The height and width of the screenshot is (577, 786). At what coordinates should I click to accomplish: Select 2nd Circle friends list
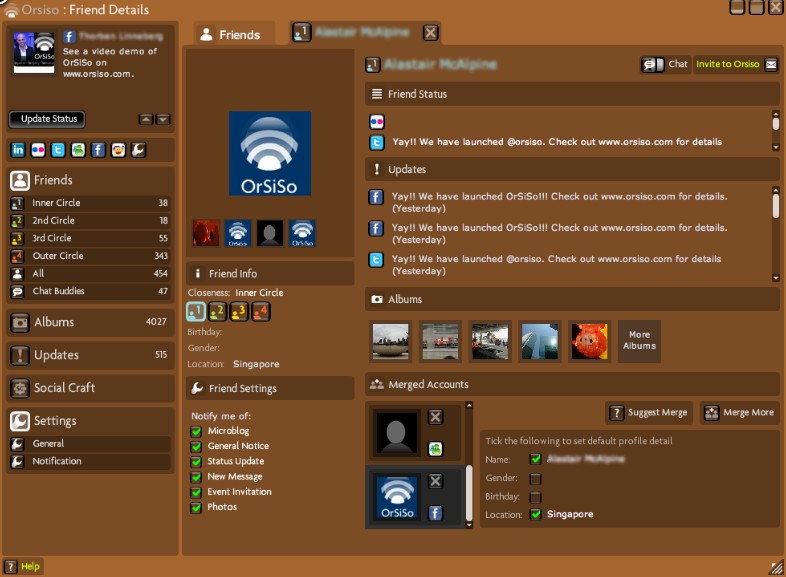[x=90, y=221]
